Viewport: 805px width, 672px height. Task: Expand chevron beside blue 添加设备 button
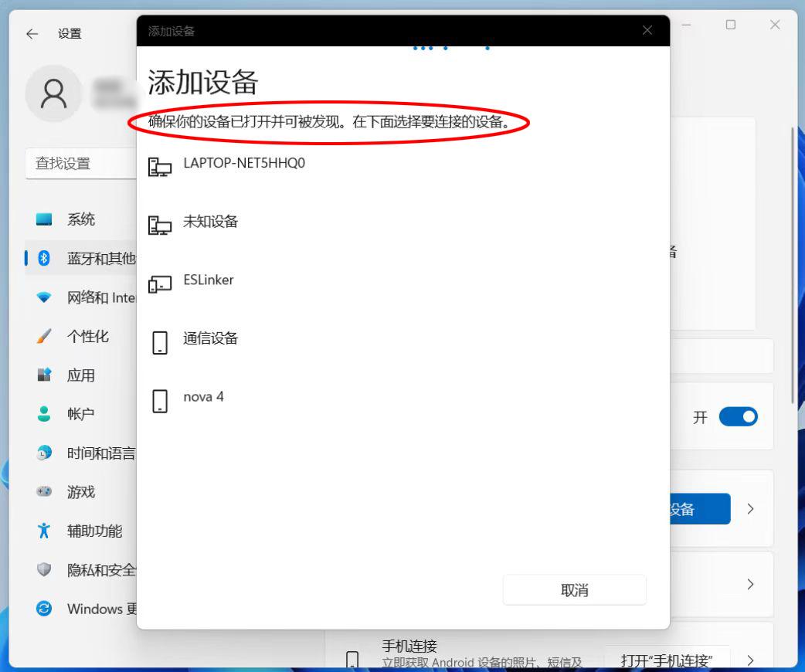click(x=751, y=509)
